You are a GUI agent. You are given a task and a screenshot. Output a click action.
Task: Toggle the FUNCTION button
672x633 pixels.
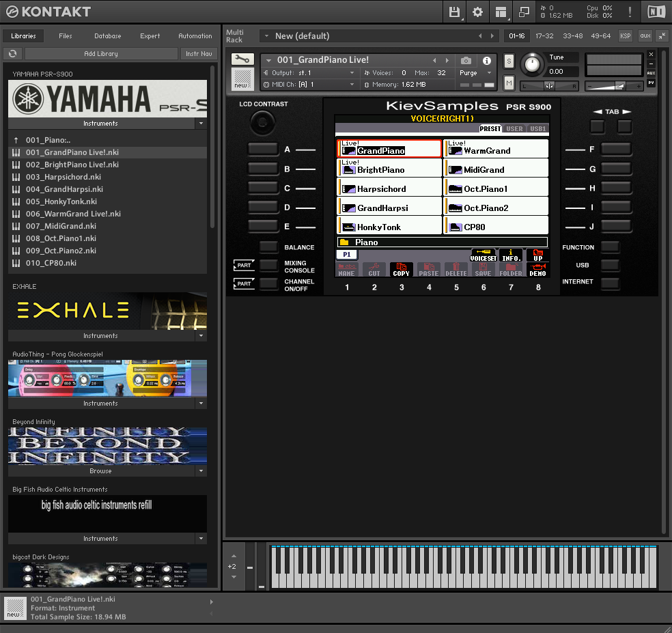point(610,247)
